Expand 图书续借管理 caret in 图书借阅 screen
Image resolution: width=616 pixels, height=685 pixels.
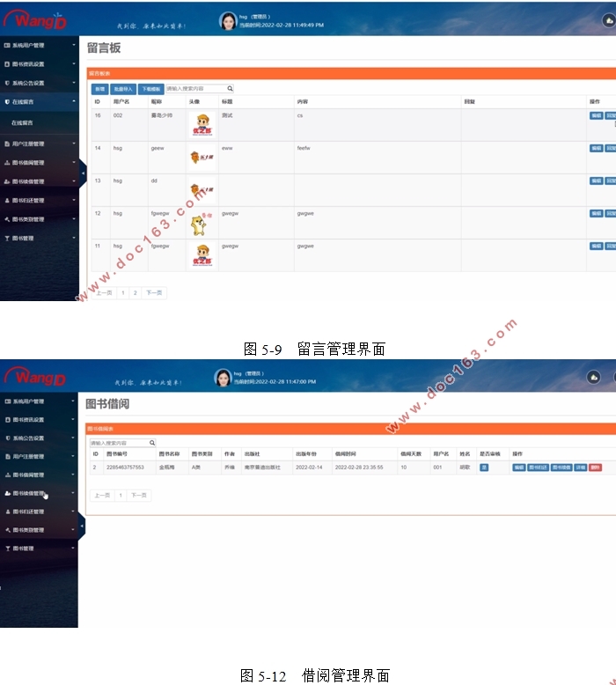[x=72, y=493]
